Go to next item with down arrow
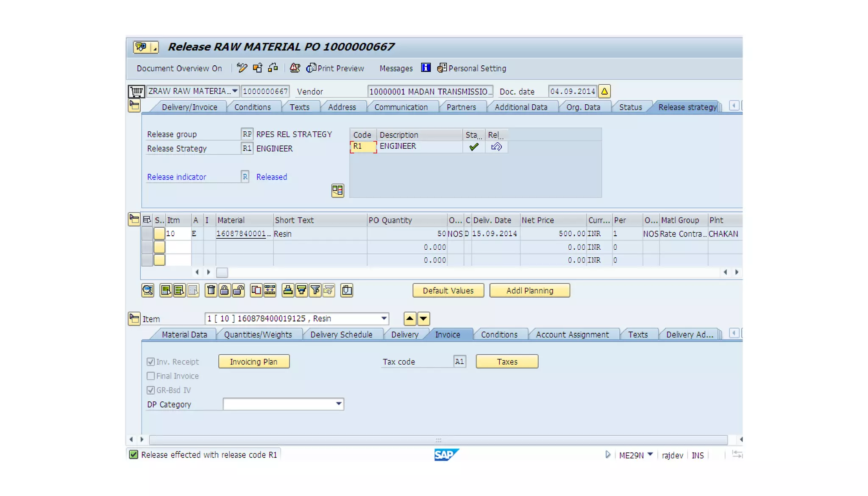 [x=423, y=318]
